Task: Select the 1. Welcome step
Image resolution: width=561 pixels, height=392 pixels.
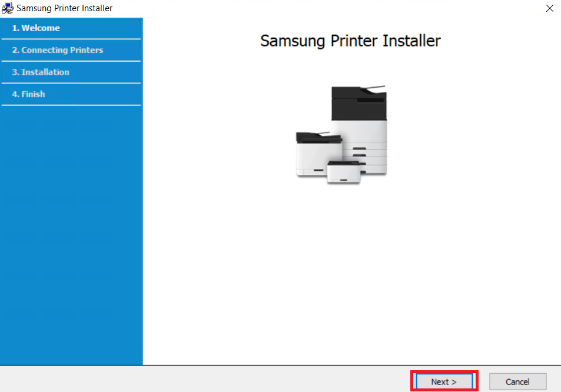Action: point(36,28)
